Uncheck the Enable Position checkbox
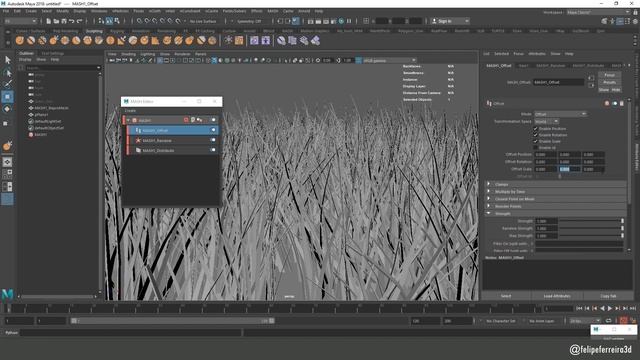 pyautogui.click(x=536, y=129)
